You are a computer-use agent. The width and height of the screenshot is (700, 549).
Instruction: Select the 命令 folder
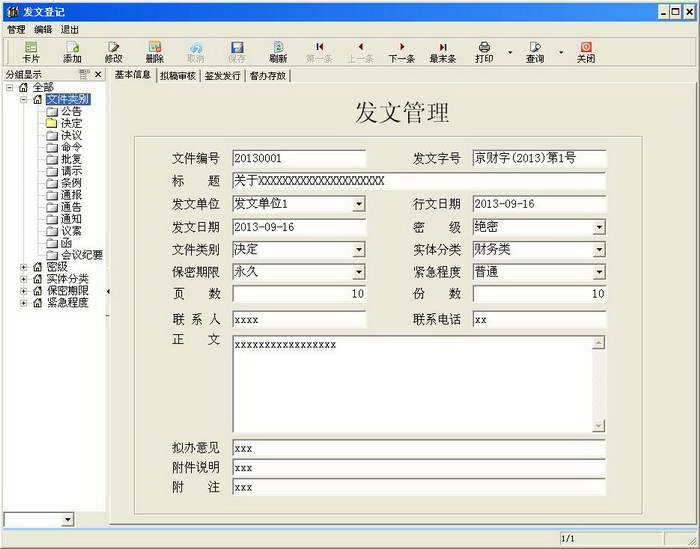point(64,147)
